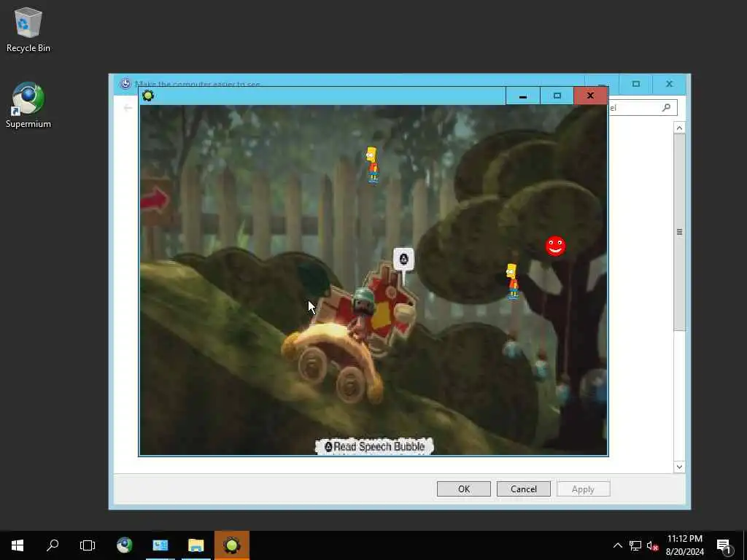Open the notification center icon
Image resolution: width=747 pixels, height=560 pixels.
[724, 545]
